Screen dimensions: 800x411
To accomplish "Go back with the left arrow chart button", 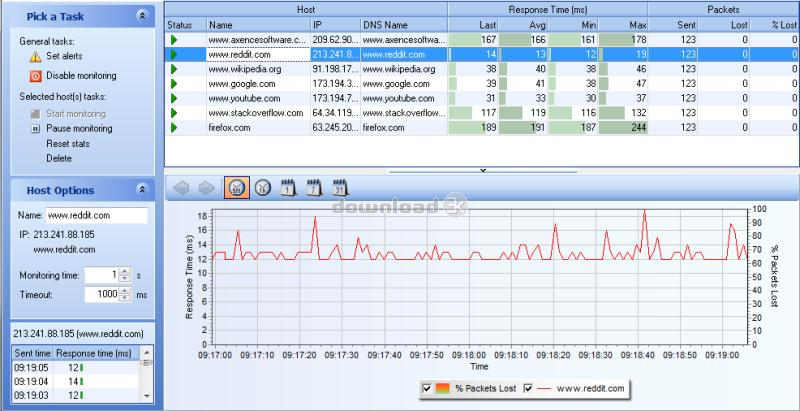I will click(x=181, y=188).
